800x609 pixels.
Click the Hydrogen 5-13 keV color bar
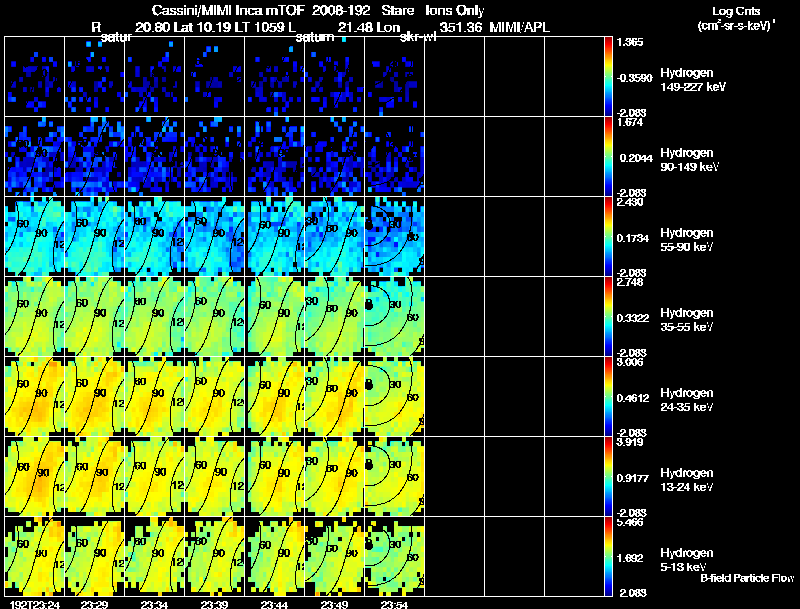[608, 557]
